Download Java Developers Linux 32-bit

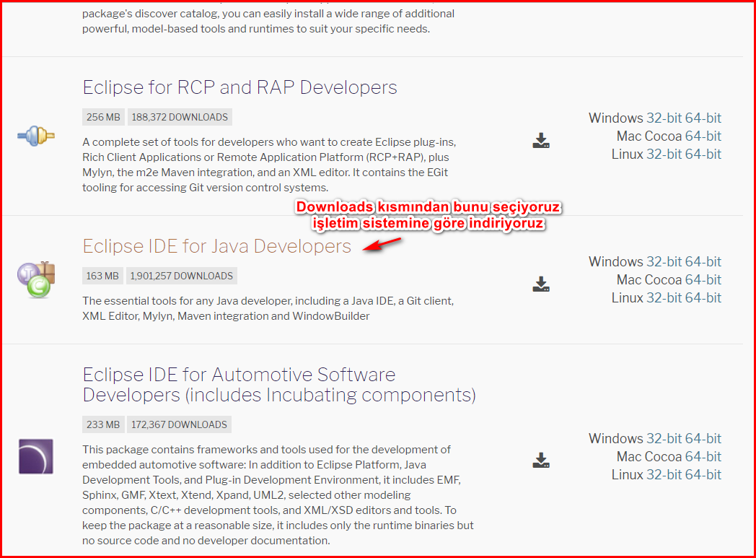(664, 297)
